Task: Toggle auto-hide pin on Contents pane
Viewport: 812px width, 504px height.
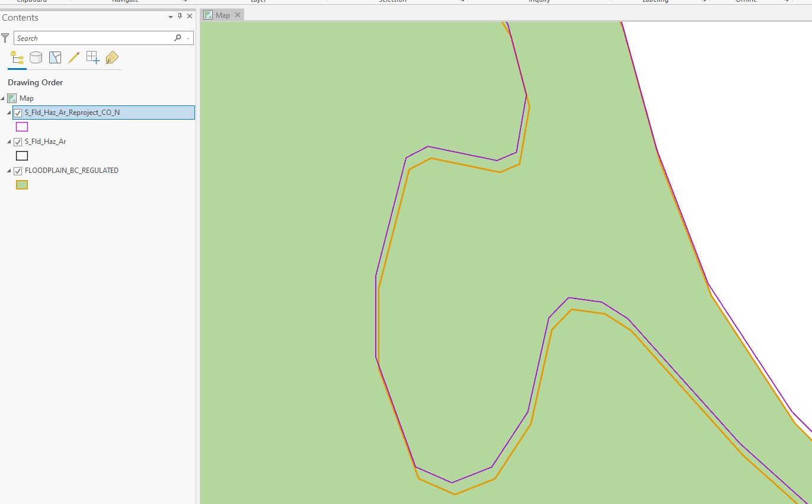Action: click(180, 17)
